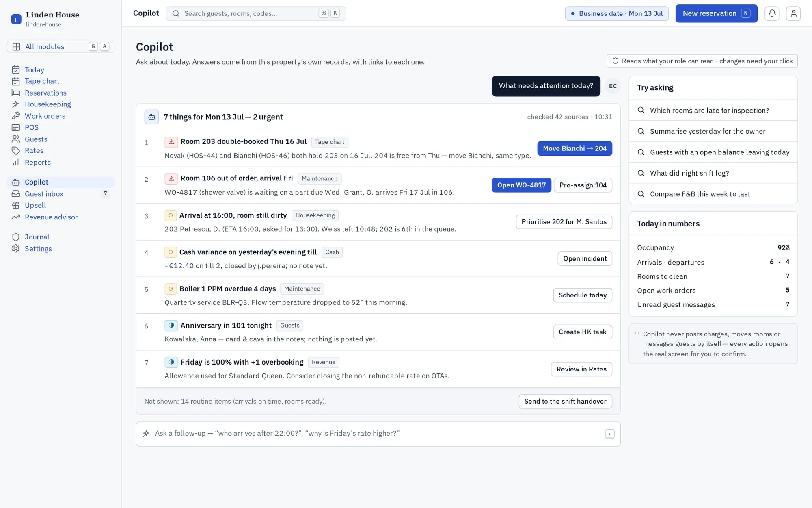Screen dimensions: 812x508
Task: Click Housekeeping sparkle icon in sidebar
Action: tap(16, 104)
